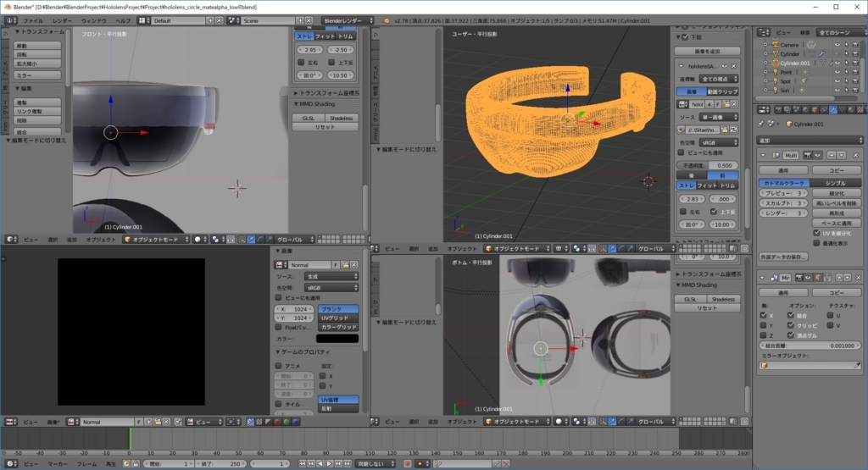Collapse the Multi modifier panel
This screenshot has height=470, width=868.
(x=763, y=155)
